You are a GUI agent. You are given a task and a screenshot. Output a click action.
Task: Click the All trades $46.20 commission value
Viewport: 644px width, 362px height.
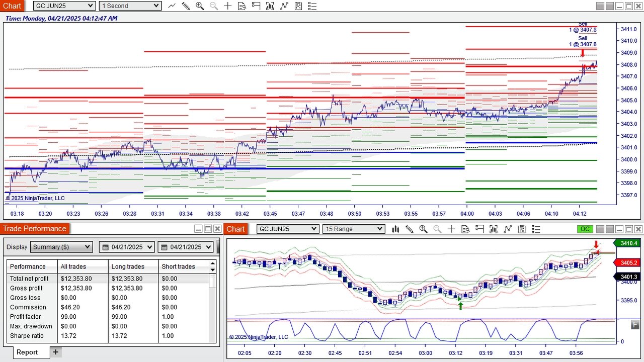click(x=70, y=307)
